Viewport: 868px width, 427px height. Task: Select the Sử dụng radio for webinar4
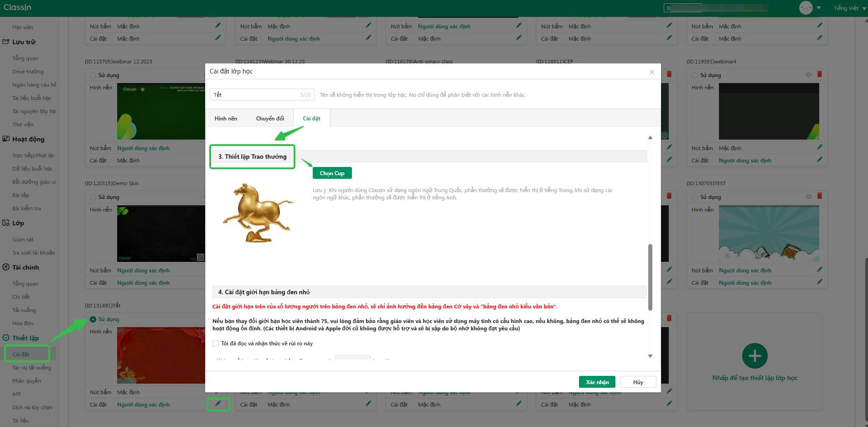coord(695,75)
